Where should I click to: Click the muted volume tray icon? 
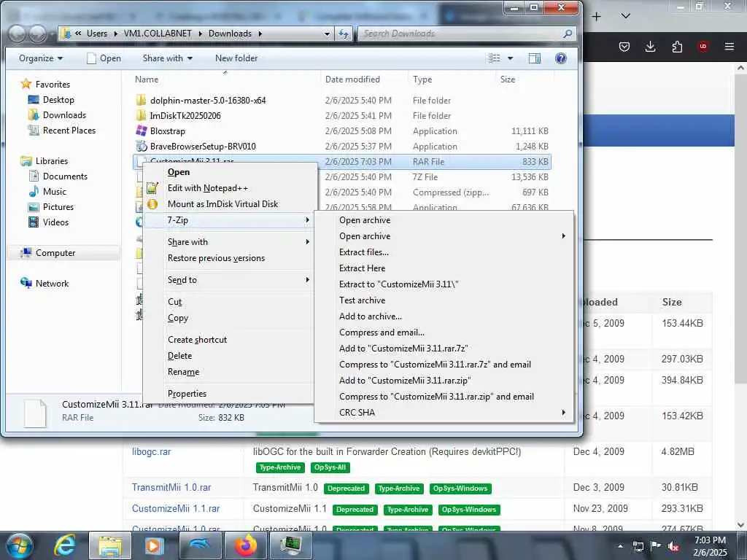pyautogui.click(x=673, y=547)
